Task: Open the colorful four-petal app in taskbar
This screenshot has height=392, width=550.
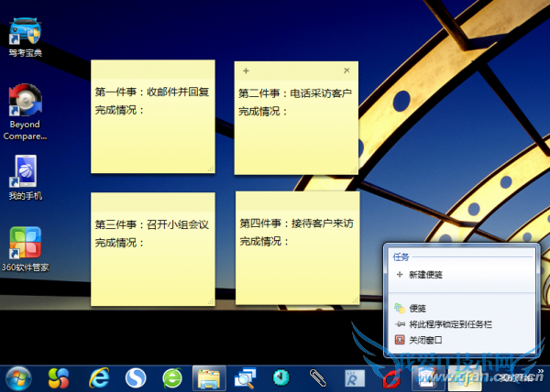Action: point(59,378)
